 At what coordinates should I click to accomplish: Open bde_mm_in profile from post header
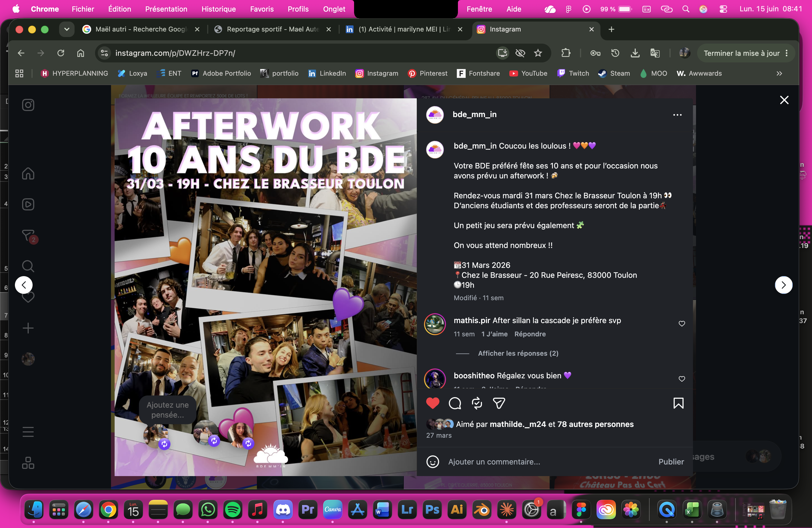click(x=474, y=114)
